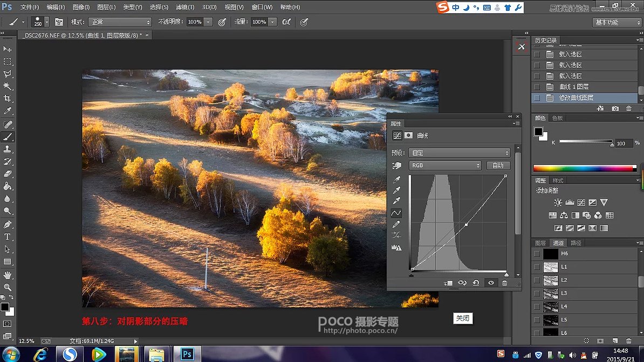Create new snapshot in History panel

[615, 108]
